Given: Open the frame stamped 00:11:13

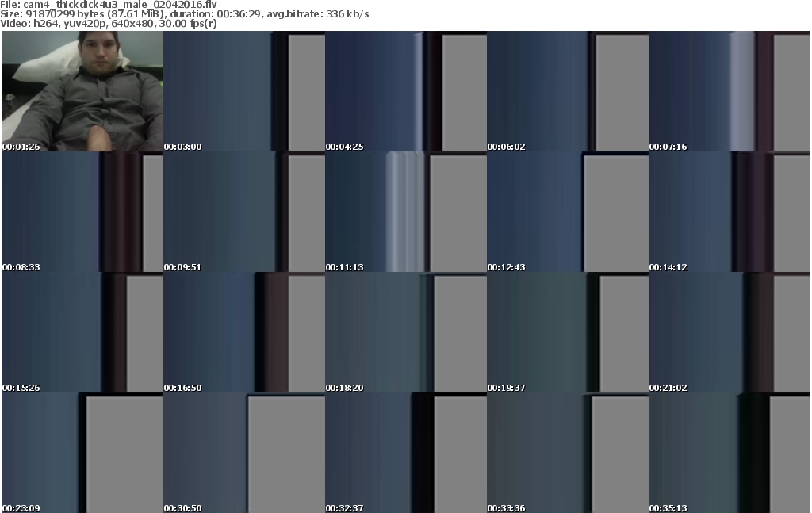Looking at the screenshot, I should pos(406,212).
